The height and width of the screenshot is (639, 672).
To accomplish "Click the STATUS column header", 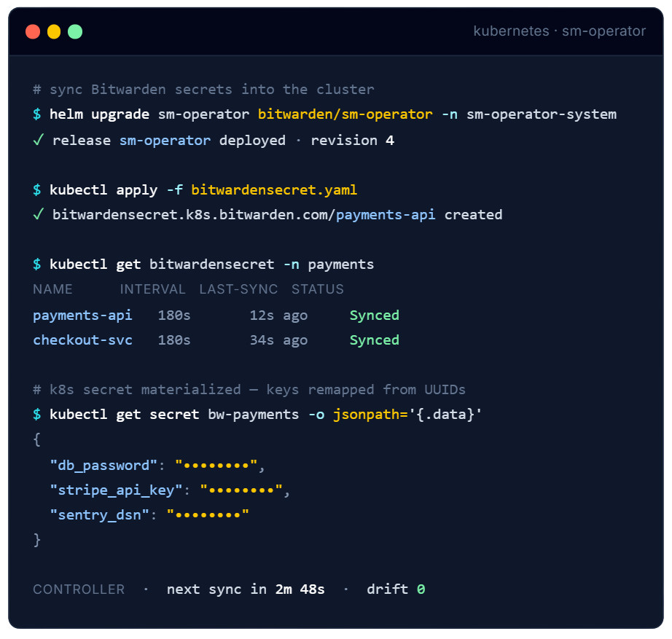I will click(x=318, y=289).
